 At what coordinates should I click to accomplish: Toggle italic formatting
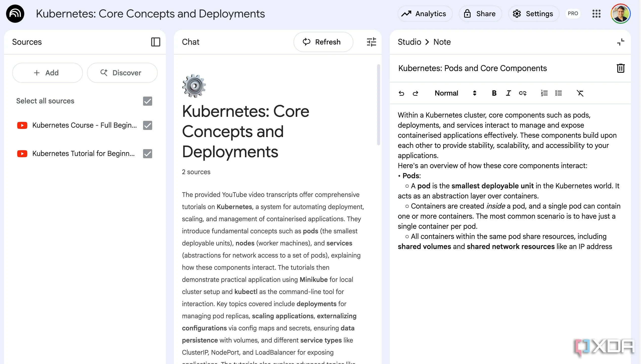tap(508, 93)
